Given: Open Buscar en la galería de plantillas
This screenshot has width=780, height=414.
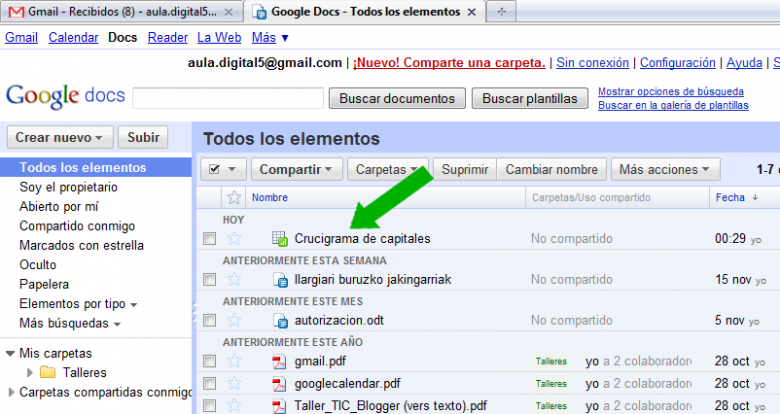Looking at the screenshot, I should (673, 105).
